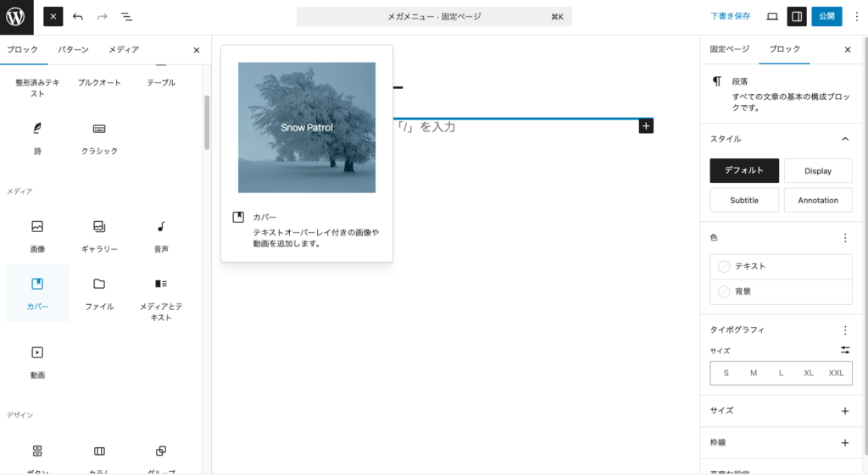
Task: Click the 段落 paragraph block icon
Action: tap(717, 81)
